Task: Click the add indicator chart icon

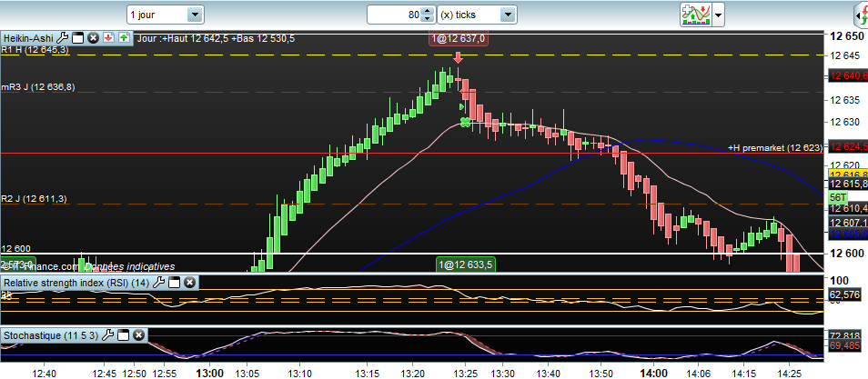Action: (696, 15)
